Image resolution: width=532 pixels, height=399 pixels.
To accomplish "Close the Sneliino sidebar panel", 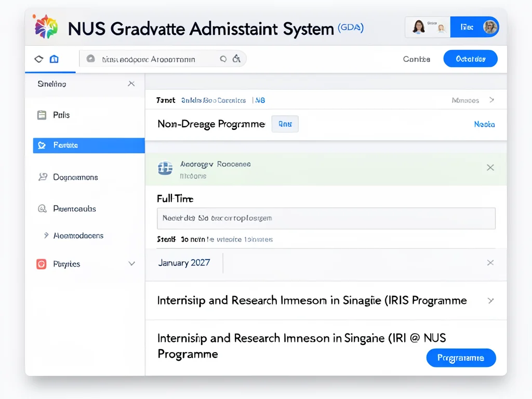I will pyautogui.click(x=131, y=84).
